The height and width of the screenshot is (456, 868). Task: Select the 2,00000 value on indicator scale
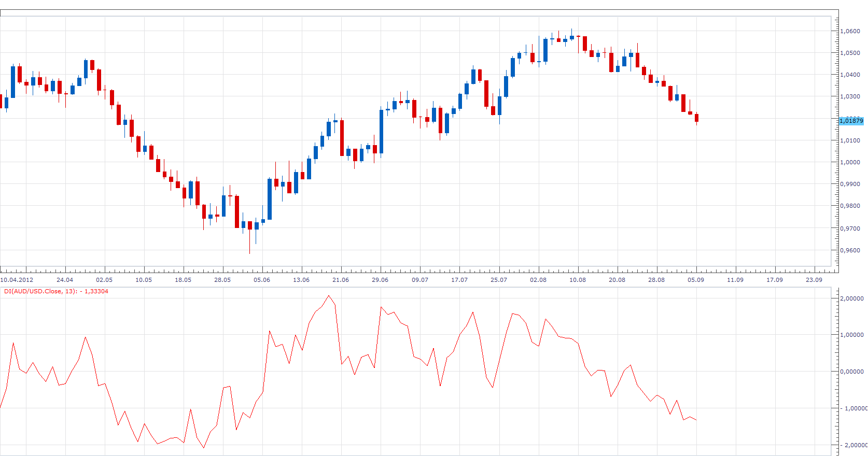click(852, 298)
